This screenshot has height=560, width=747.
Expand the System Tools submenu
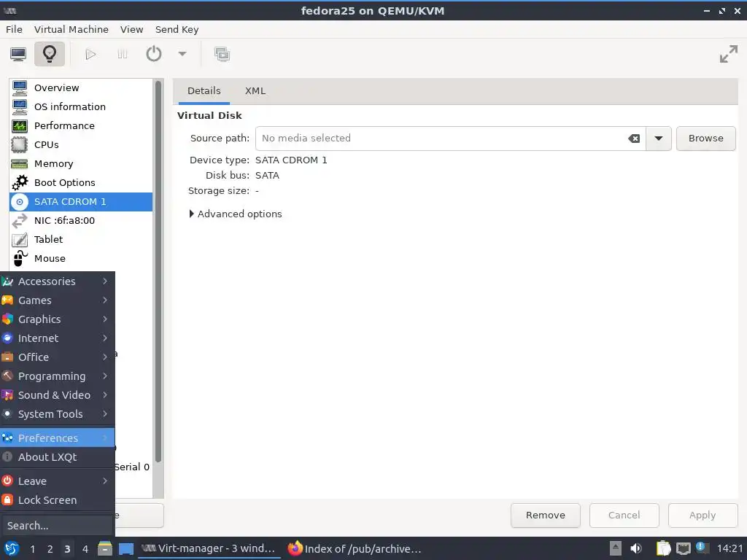pyautogui.click(x=57, y=414)
